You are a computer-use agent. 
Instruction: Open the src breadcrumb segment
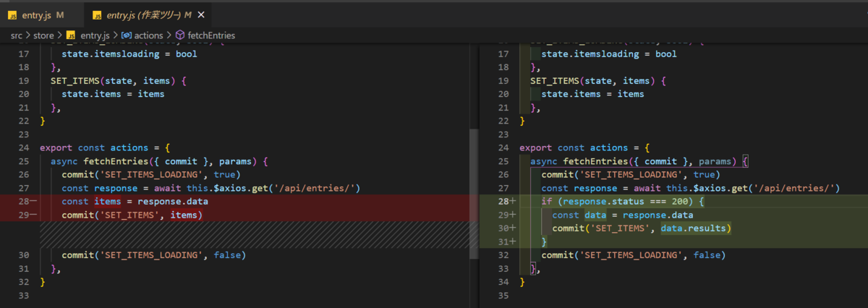click(17, 35)
